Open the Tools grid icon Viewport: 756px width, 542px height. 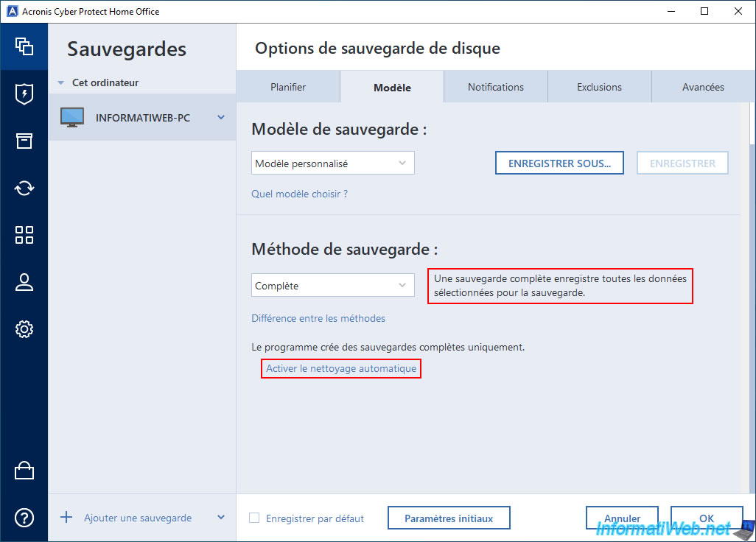click(24, 235)
